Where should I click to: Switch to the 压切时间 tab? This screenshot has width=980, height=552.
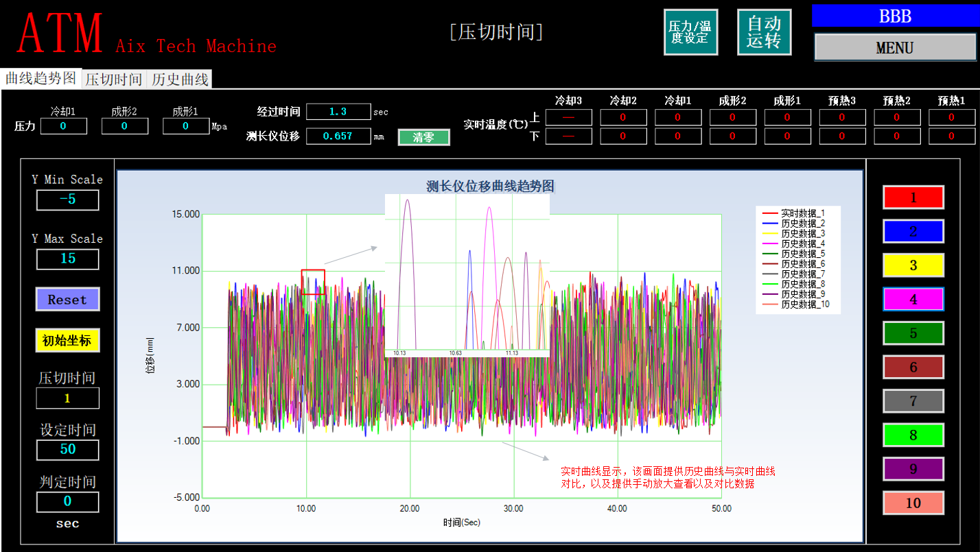[113, 80]
